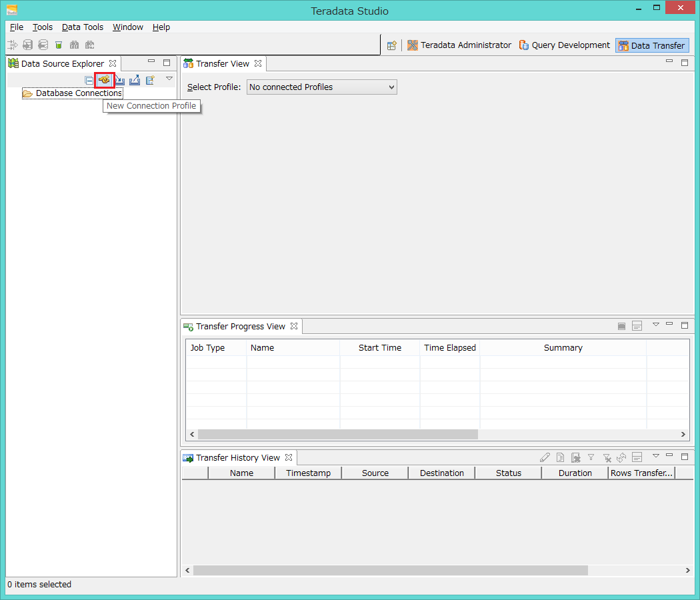Click left arrow of Transfer Progress scrollbar

tap(192, 435)
